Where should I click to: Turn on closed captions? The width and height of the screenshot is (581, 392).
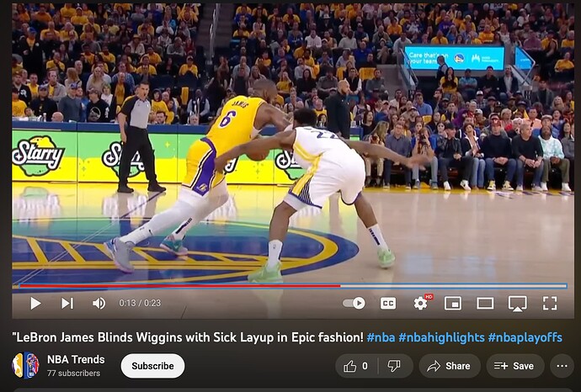(x=388, y=303)
